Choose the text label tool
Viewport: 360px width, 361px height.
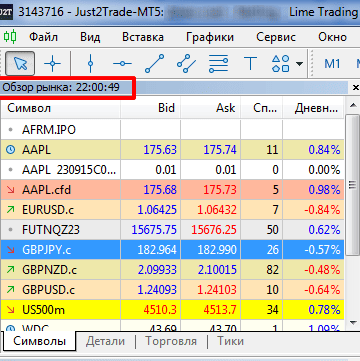click(x=250, y=63)
